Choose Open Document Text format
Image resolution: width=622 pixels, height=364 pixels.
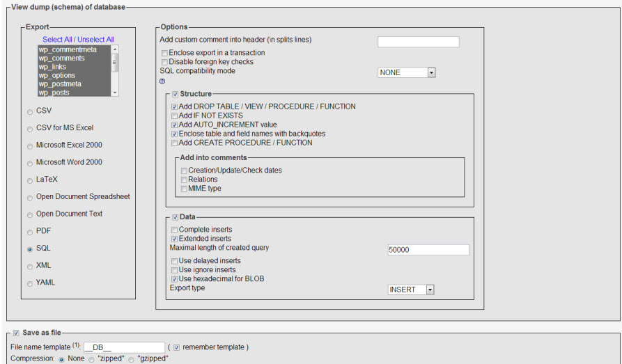[x=30, y=215]
